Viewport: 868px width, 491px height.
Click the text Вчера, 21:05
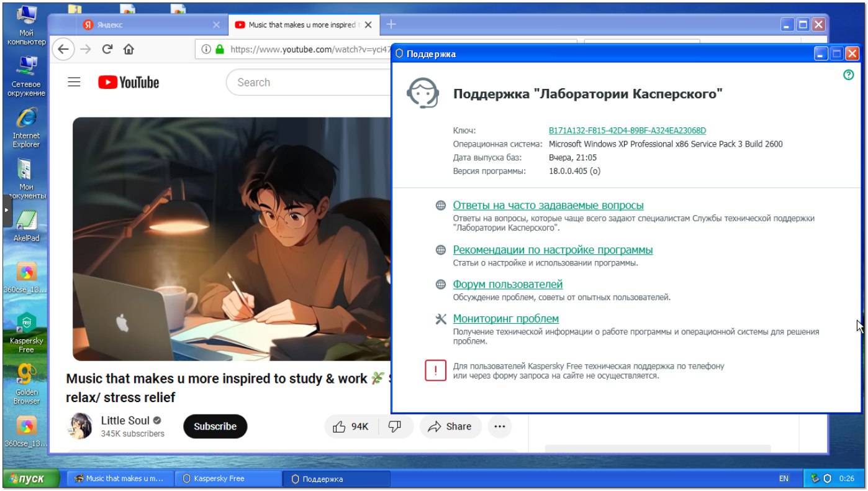572,158
